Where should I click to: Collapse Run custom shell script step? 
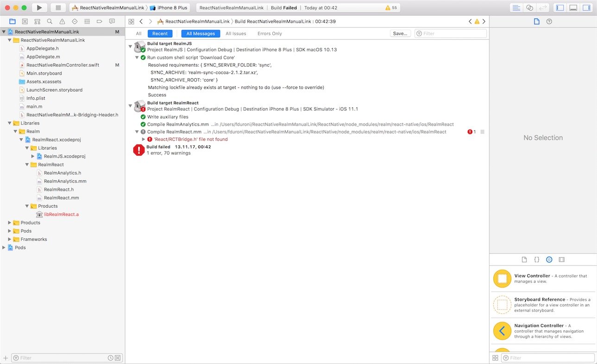coord(137,57)
